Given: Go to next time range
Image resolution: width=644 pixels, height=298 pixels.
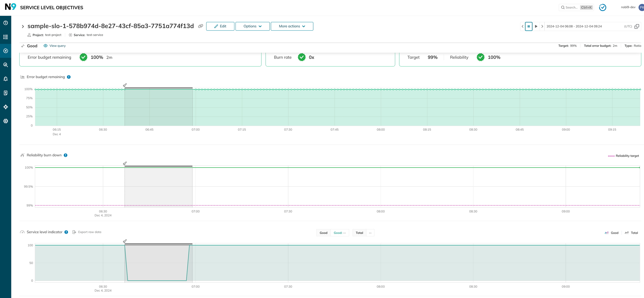Looking at the screenshot, I should point(542,26).
